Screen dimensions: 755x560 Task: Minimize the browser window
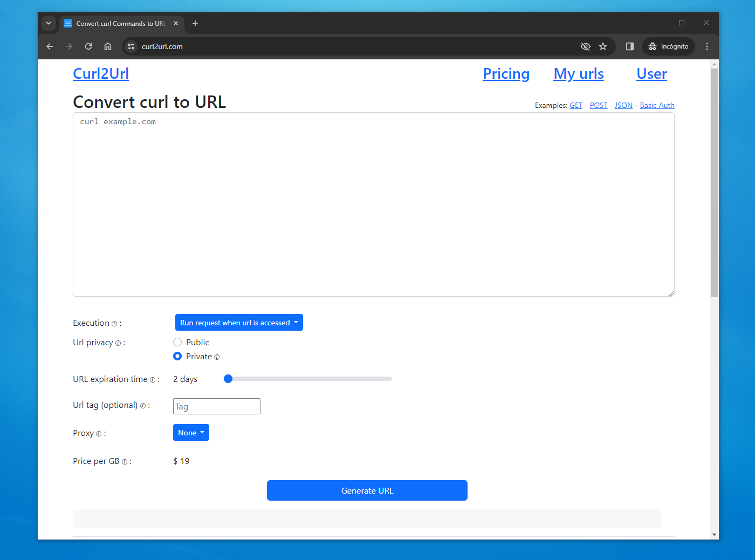(657, 23)
